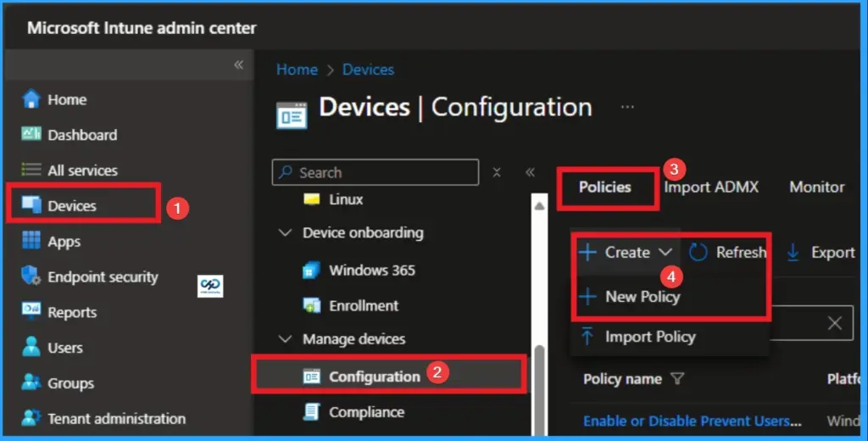The width and height of the screenshot is (868, 441).
Task: Collapse the Manage devices section
Action: pyautogui.click(x=285, y=338)
